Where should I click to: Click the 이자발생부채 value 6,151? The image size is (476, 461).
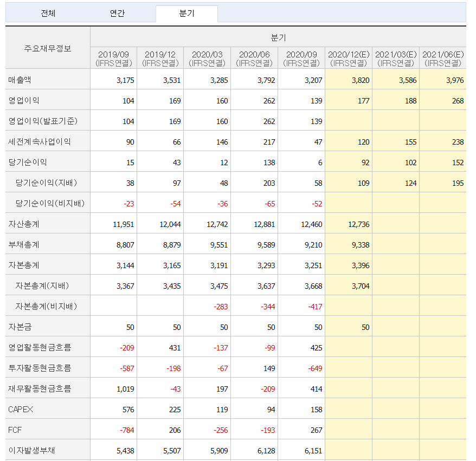point(313,451)
